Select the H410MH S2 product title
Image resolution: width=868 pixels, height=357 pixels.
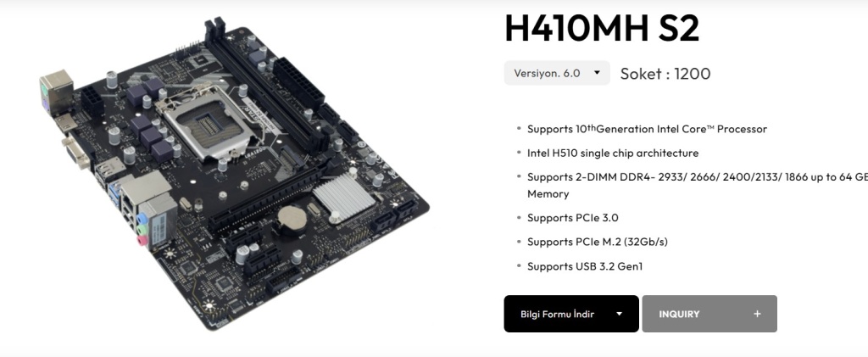pyautogui.click(x=603, y=29)
